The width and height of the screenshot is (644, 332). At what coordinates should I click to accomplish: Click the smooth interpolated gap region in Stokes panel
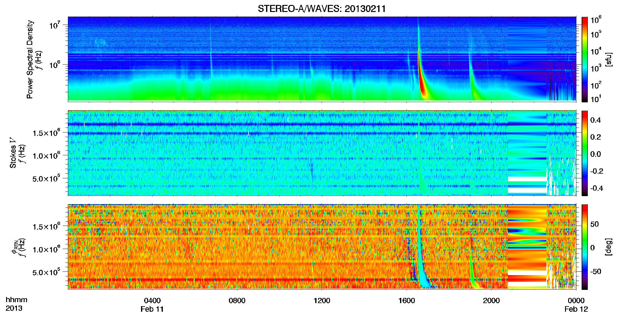click(527, 153)
